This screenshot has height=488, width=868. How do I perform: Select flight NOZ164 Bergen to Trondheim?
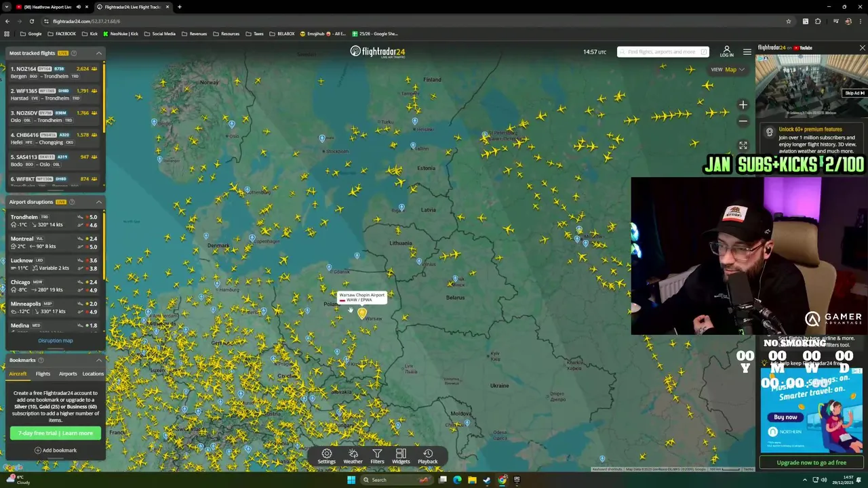(x=53, y=73)
